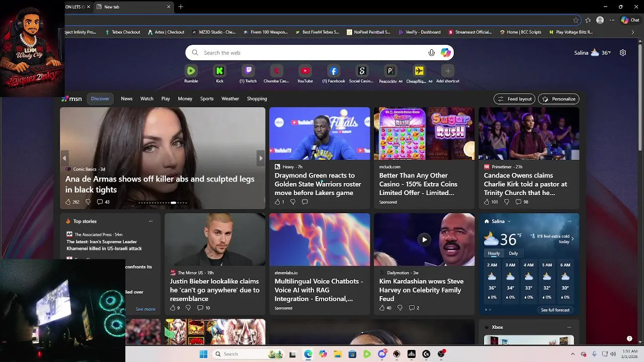This screenshot has height=362, width=644.
Task: Open the News tab
Action: (x=127, y=99)
